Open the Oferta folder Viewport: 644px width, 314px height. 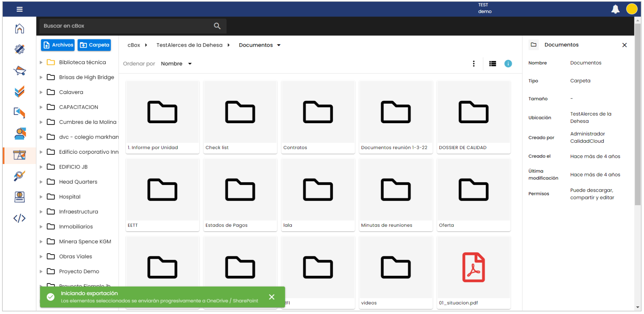pos(474,195)
